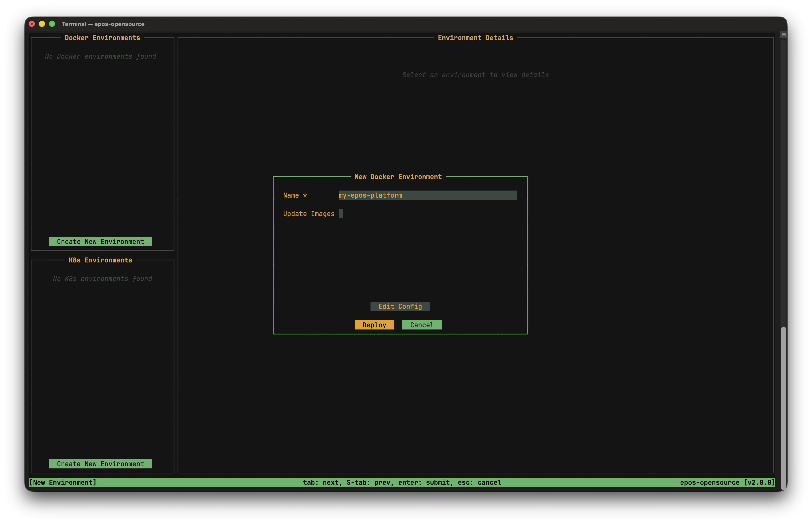Click the No K8s environments found message

(x=102, y=278)
